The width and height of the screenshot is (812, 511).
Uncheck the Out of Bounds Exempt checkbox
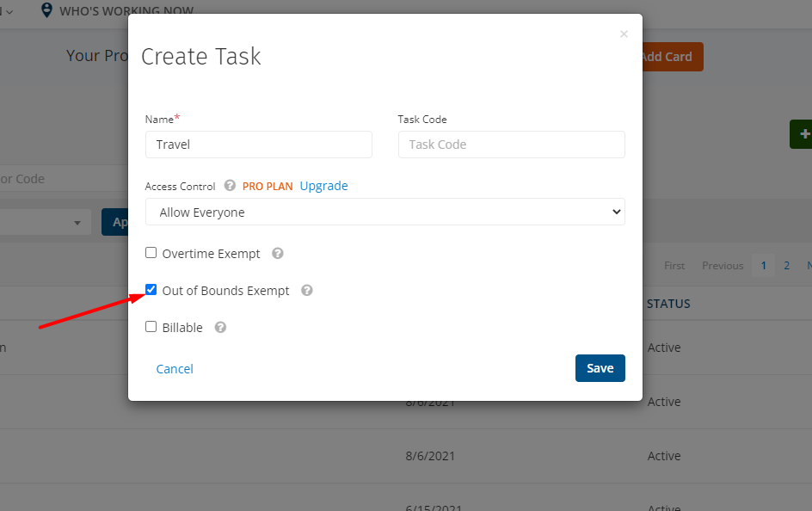pyautogui.click(x=151, y=290)
